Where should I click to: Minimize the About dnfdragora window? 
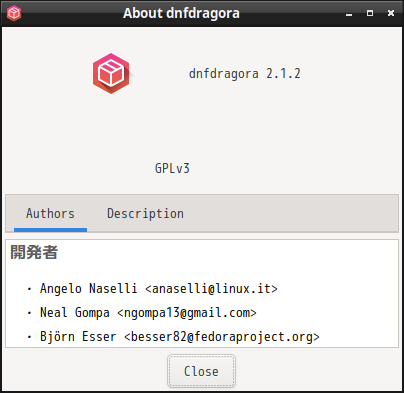(349, 13)
